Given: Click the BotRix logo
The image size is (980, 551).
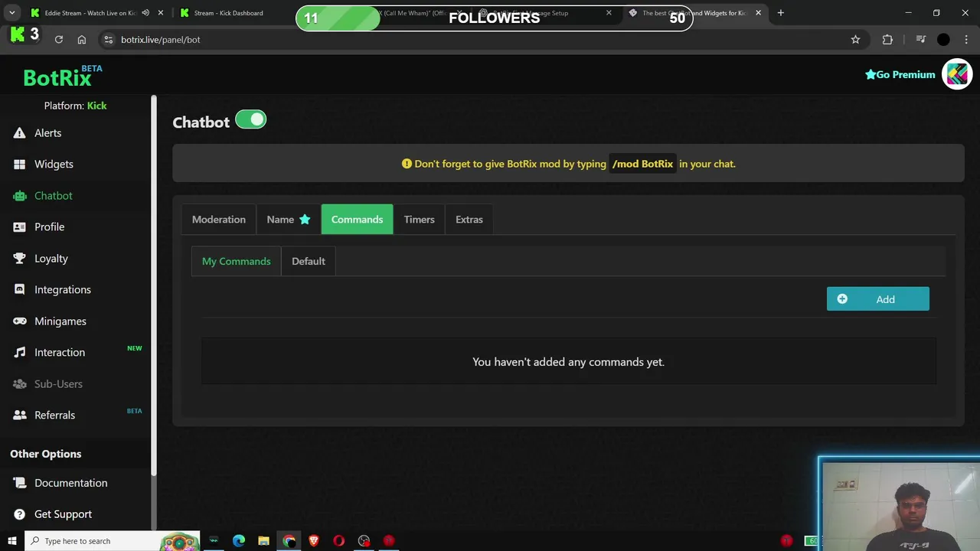Looking at the screenshot, I should (x=62, y=76).
